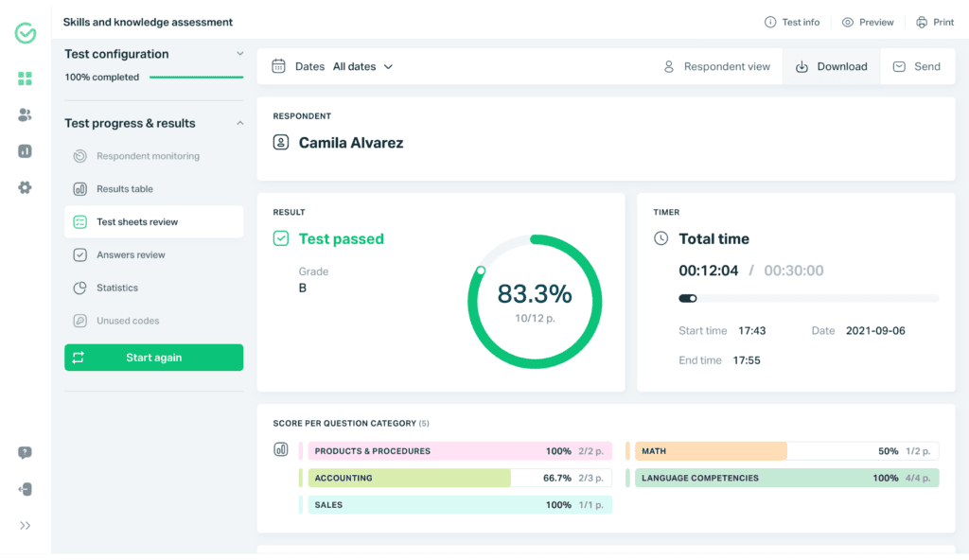
Task: Select Answers review in sidebar
Action: click(131, 254)
